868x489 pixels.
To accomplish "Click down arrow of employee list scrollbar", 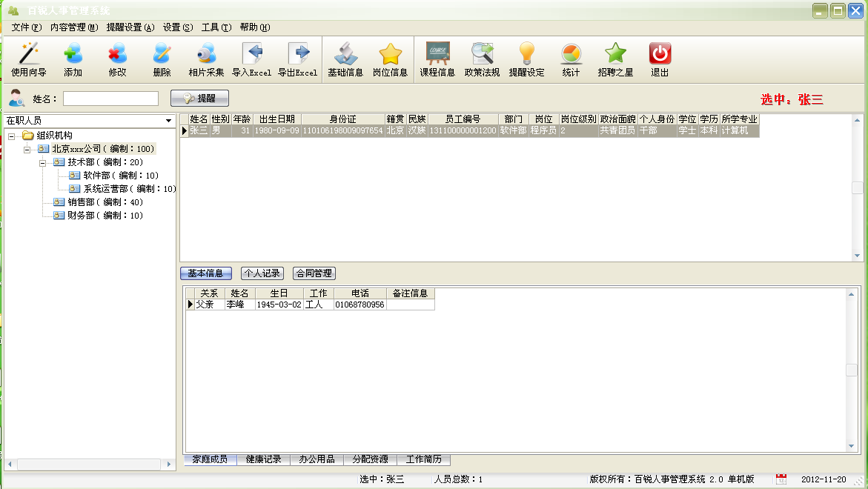I will pos(857,256).
